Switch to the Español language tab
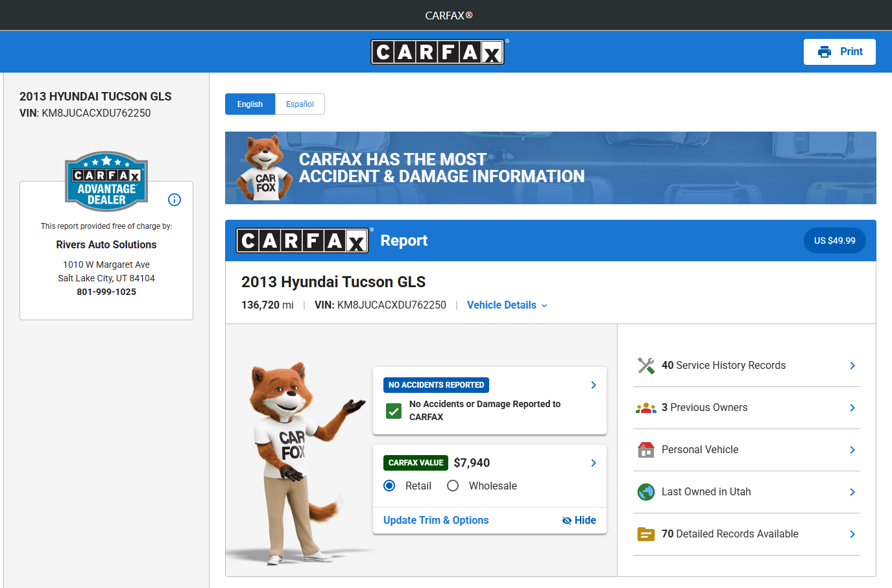Viewport: 892px width, 588px height. pyautogui.click(x=300, y=104)
